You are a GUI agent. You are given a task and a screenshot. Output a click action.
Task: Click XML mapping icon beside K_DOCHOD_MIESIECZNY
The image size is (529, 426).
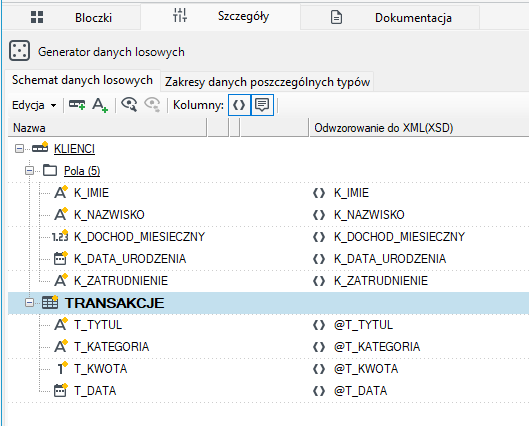click(319, 237)
